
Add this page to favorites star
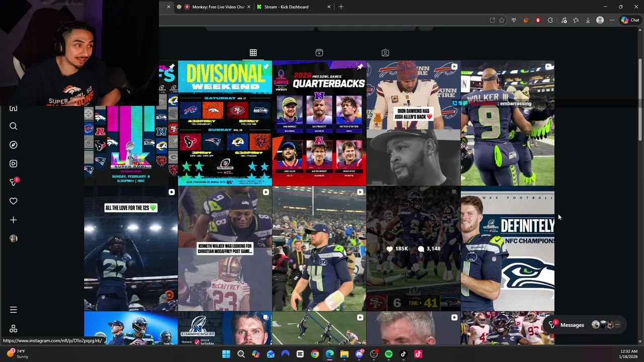pyautogui.click(x=502, y=20)
